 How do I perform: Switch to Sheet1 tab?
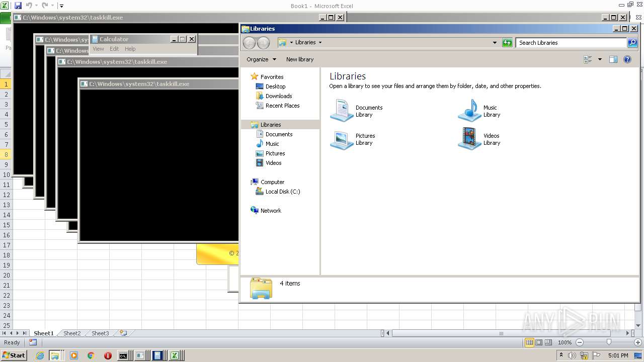click(44, 333)
